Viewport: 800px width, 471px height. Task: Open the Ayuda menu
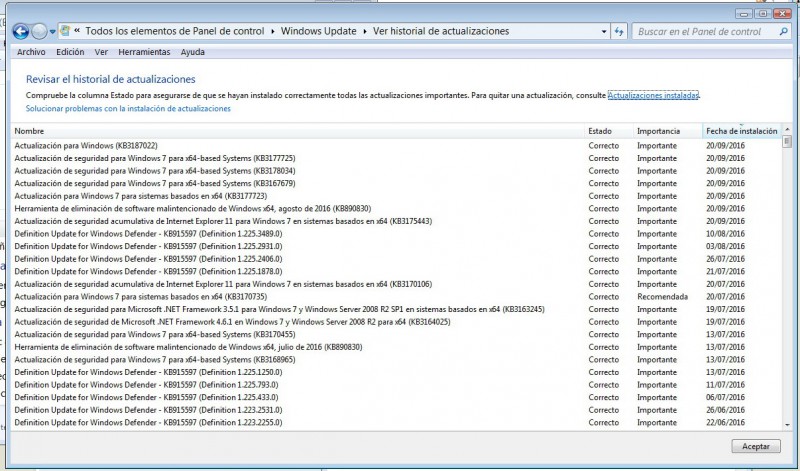coord(193,52)
